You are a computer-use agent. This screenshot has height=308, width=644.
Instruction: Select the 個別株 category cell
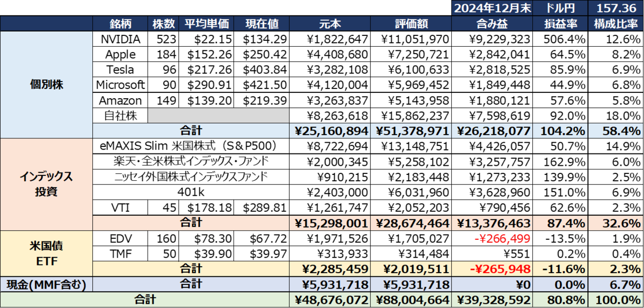pyautogui.click(x=47, y=85)
